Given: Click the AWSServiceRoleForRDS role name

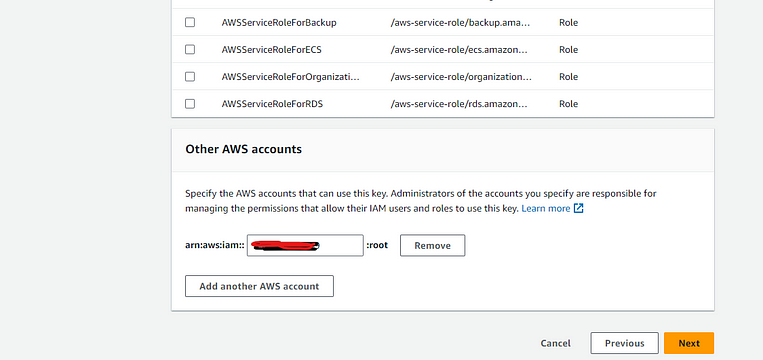Looking at the screenshot, I should (x=272, y=104).
